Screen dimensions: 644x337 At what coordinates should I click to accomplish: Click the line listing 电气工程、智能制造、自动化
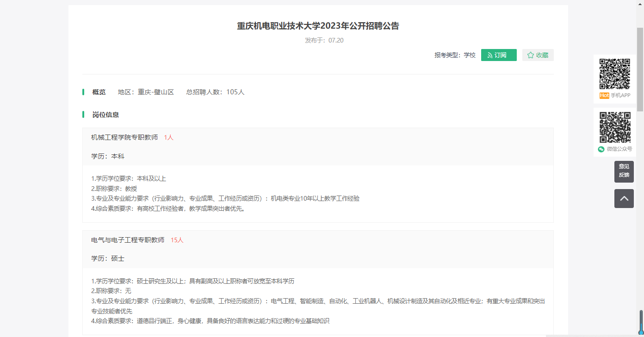(318, 306)
